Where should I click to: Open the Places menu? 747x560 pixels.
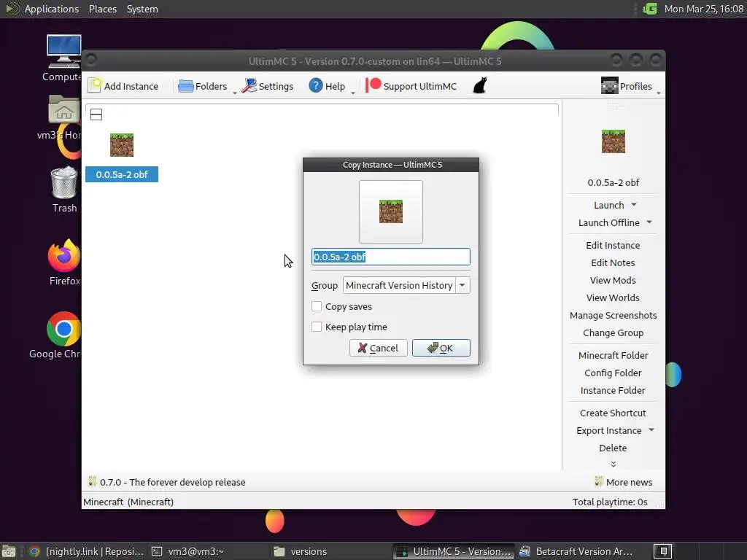point(103,9)
